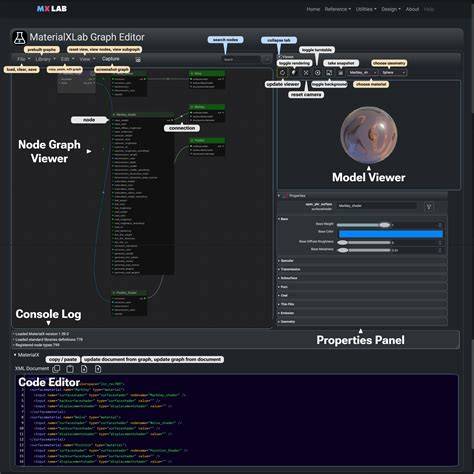Click the Capture graph button
This screenshot has height=474, width=474.
[110, 59]
